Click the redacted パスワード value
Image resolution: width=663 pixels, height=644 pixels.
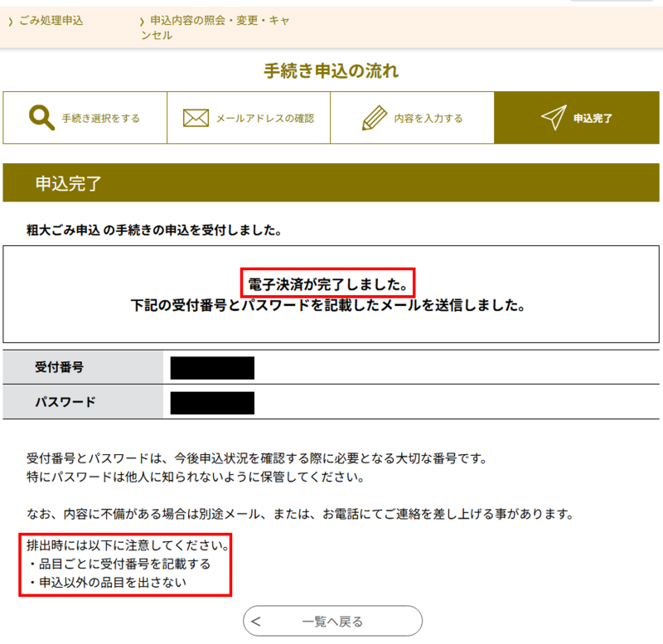pos(212,403)
